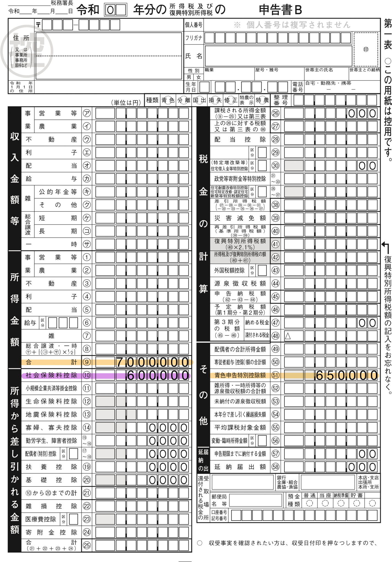
Task: Click the circled ⑨ marker on 合計
Action: [x=87, y=362]
